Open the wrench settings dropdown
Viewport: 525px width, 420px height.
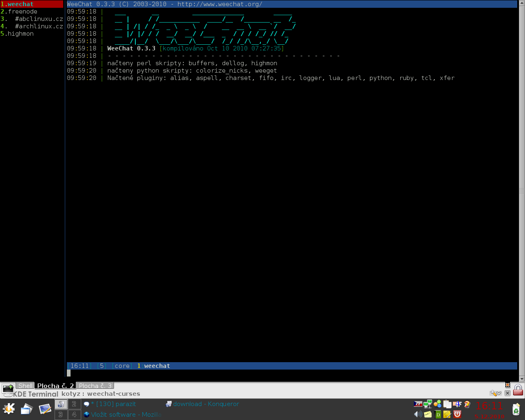coord(495,393)
